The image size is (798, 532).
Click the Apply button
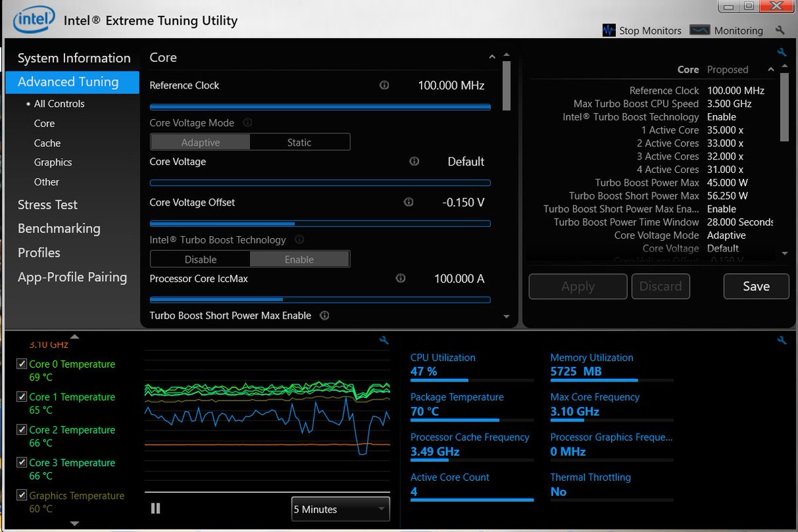click(578, 287)
